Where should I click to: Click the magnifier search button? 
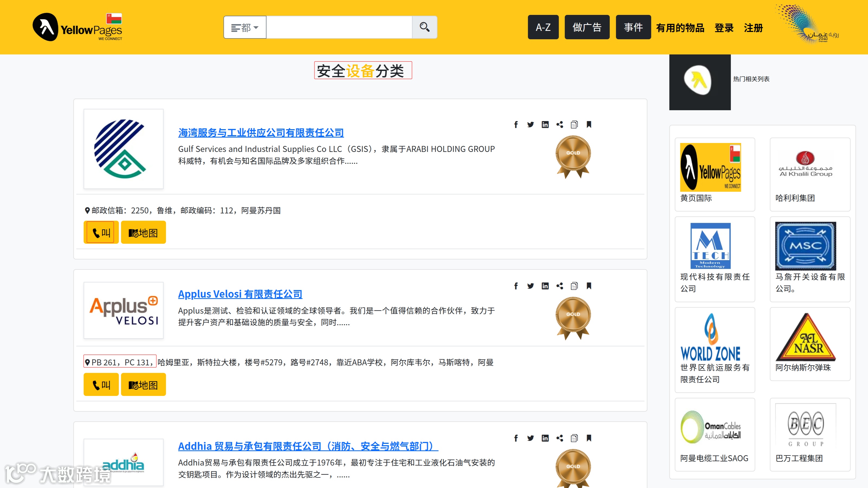[424, 27]
